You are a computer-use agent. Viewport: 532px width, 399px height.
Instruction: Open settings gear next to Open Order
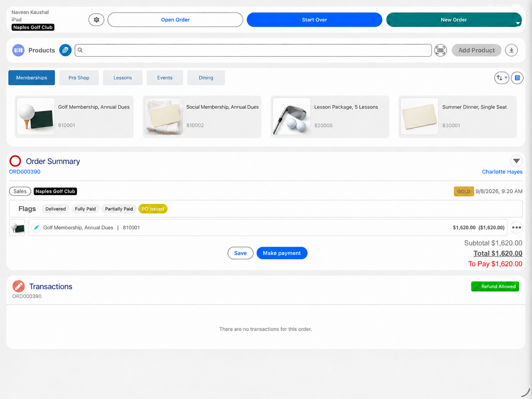click(x=96, y=20)
